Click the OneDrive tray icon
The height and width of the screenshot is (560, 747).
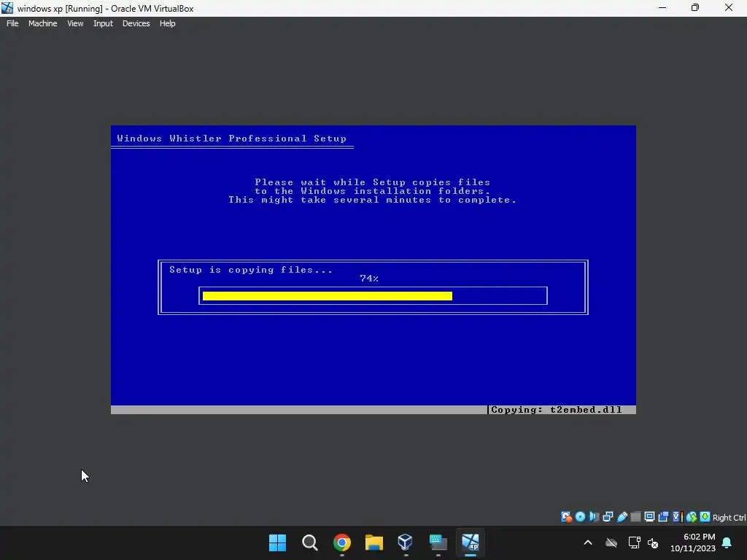[611, 542]
